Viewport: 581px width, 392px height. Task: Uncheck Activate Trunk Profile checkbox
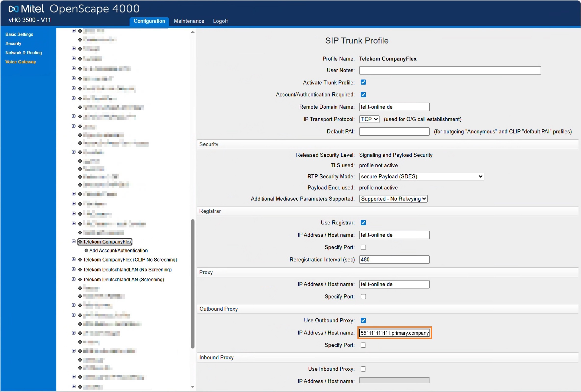pyautogui.click(x=363, y=82)
